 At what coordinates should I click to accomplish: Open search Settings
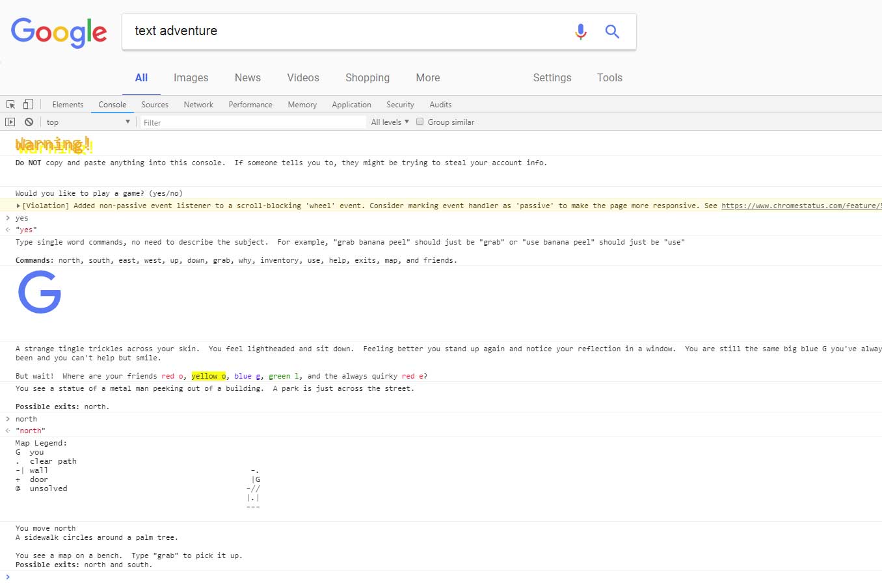point(552,77)
